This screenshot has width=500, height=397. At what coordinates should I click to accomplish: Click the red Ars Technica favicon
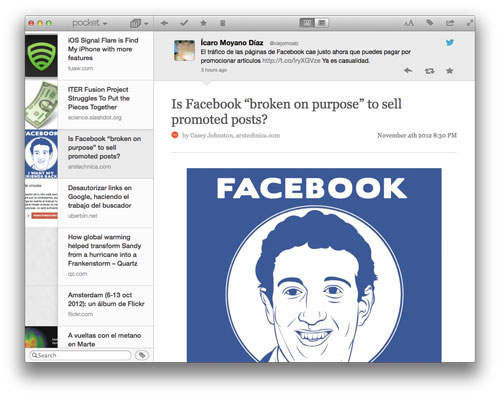tap(175, 135)
